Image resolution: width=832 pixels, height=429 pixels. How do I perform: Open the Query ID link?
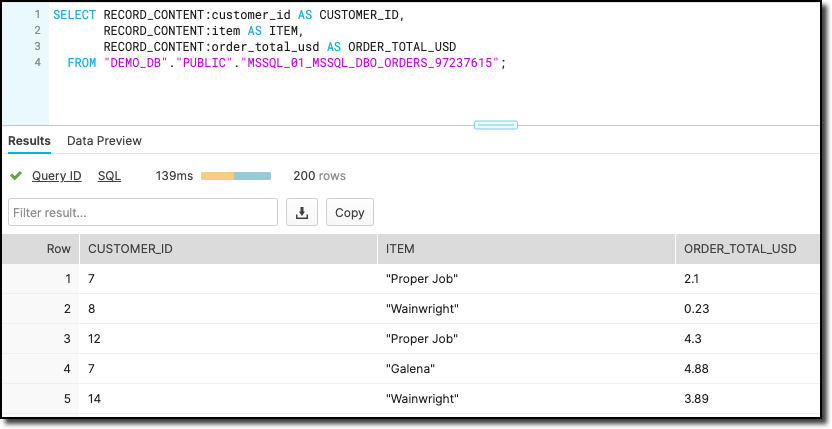(x=56, y=176)
